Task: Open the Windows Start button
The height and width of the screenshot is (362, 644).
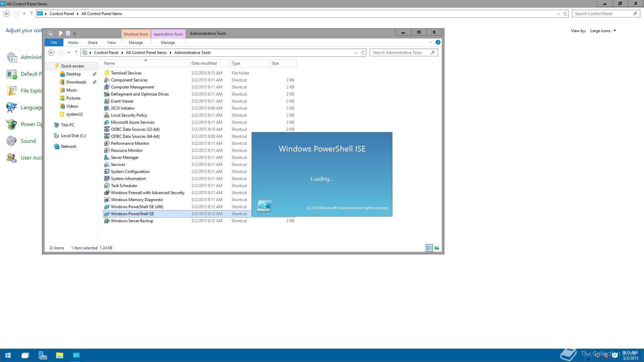Action: point(8,355)
